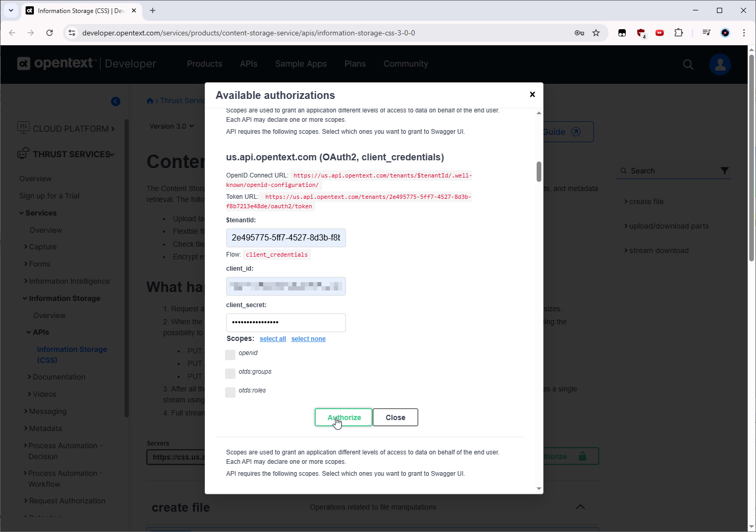Click the red shield extension icon
This screenshot has width=756, height=532.
[641, 33]
